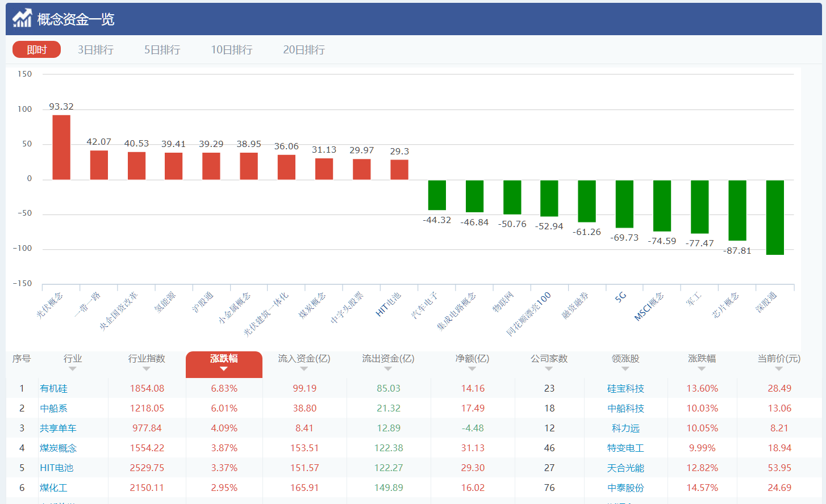
Task: Click net amount -4.48 cell
Action: click(x=472, y=429)
